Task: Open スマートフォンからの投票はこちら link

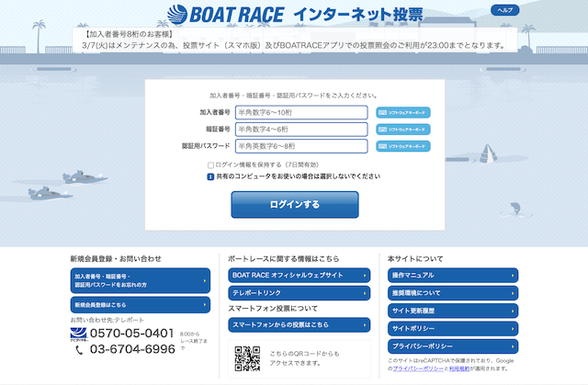Action: (x=299, y=324)
